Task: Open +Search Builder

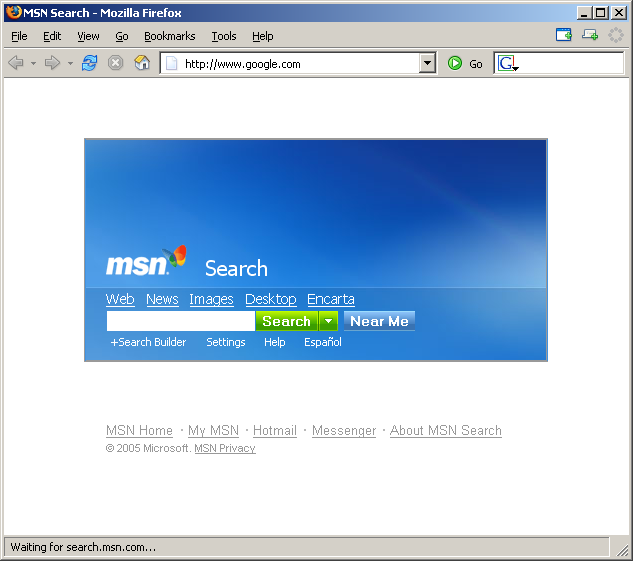Action: pos(148,342)
